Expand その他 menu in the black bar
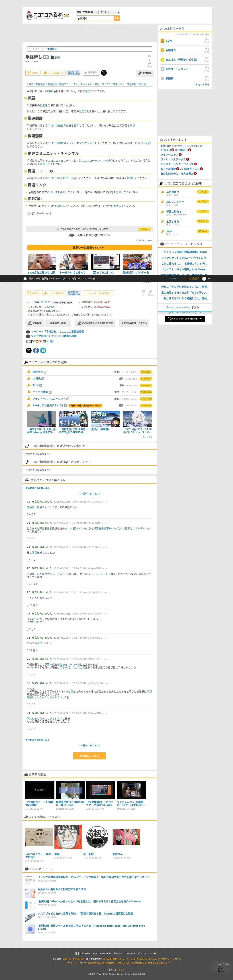The image size is (233, 980). coord(93,278)
